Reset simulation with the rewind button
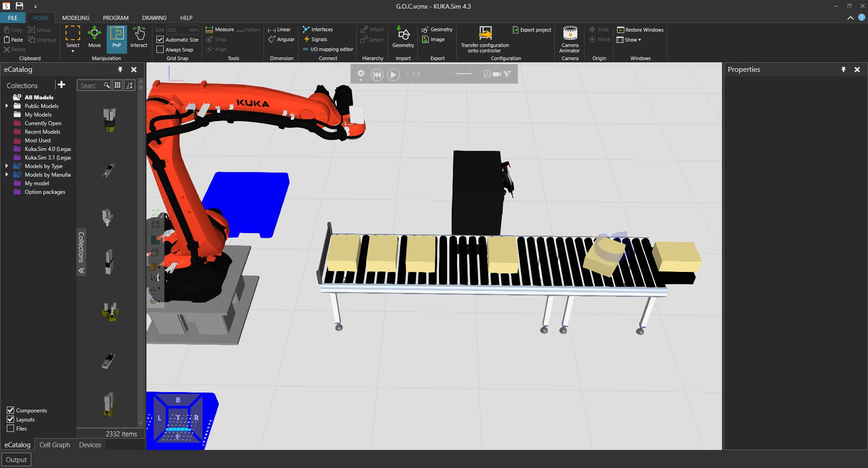 click(x=377, y=74)
